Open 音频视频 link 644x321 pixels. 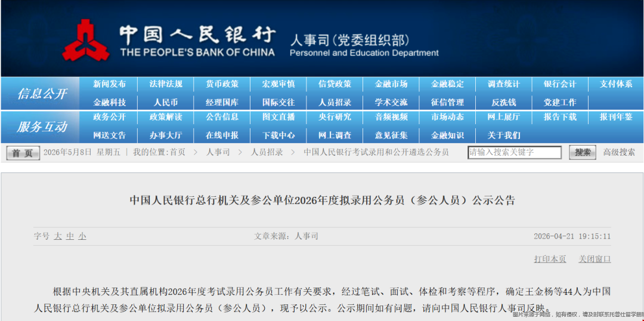point(391,117)
